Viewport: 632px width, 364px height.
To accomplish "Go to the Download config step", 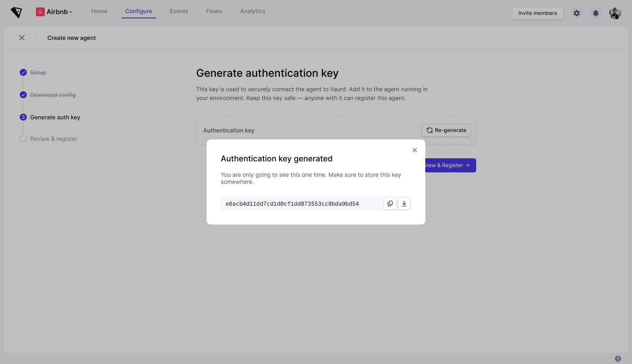I will coord(53,95).
